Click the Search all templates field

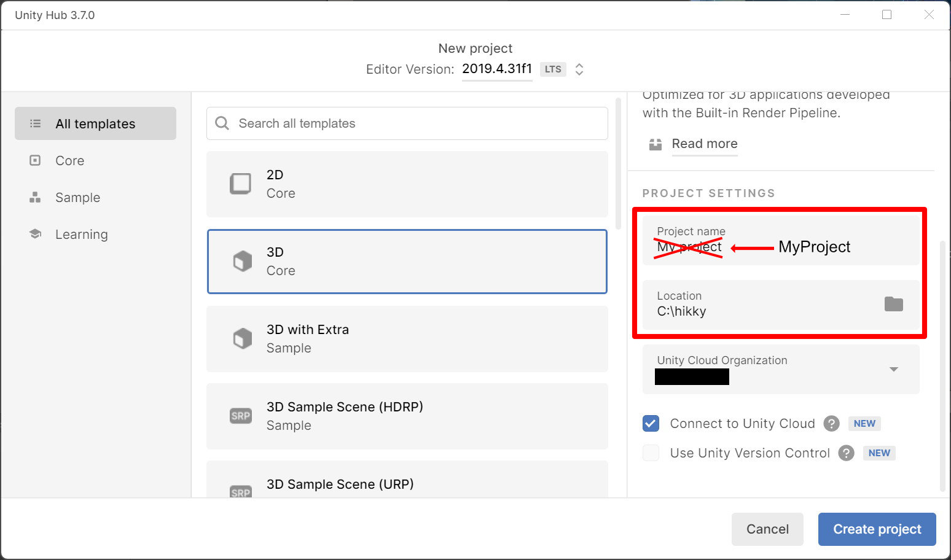click(418, 123)
